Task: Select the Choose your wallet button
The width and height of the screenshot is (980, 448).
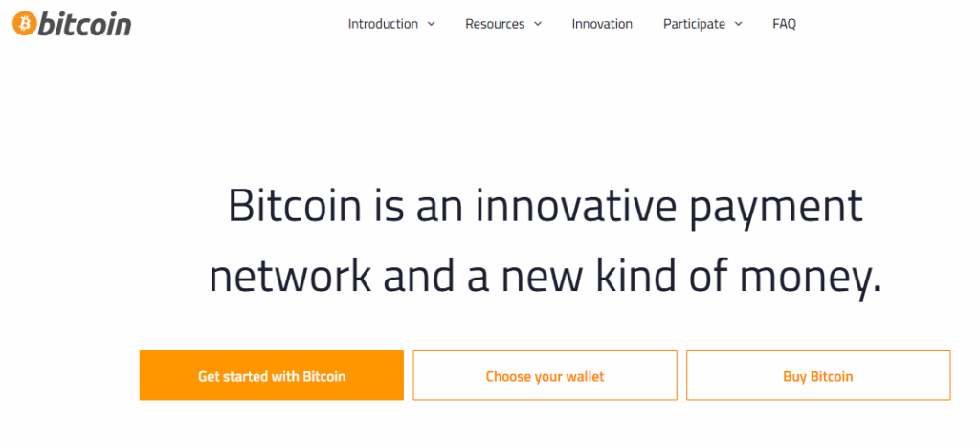Action: [x=545, y=376]
